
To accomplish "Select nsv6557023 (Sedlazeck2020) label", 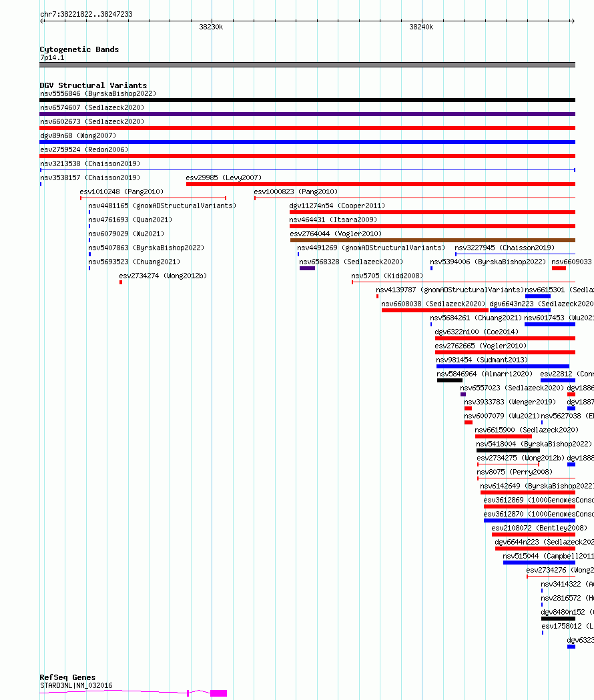I will [512, 388].
